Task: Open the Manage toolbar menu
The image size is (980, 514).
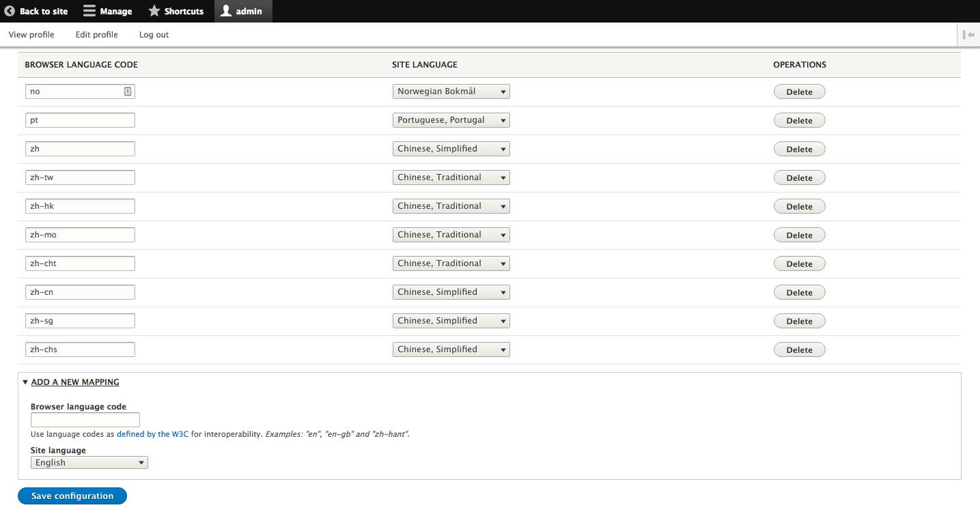Action: click(x=108, y=11)
